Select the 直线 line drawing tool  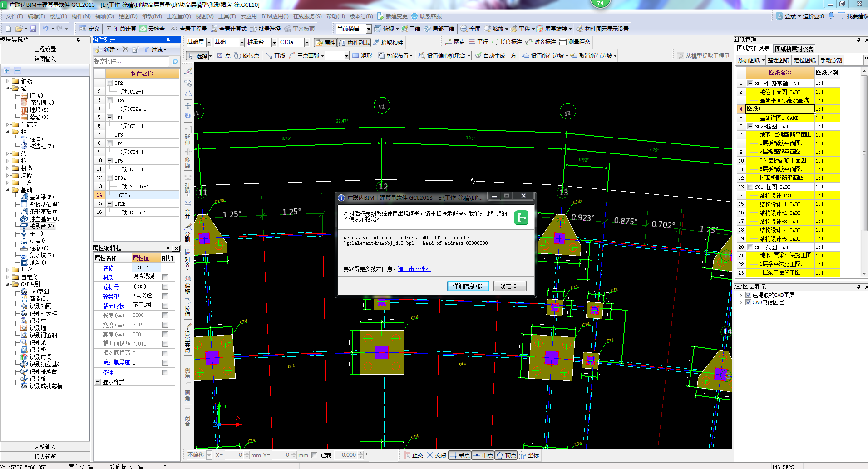point(276,55)
